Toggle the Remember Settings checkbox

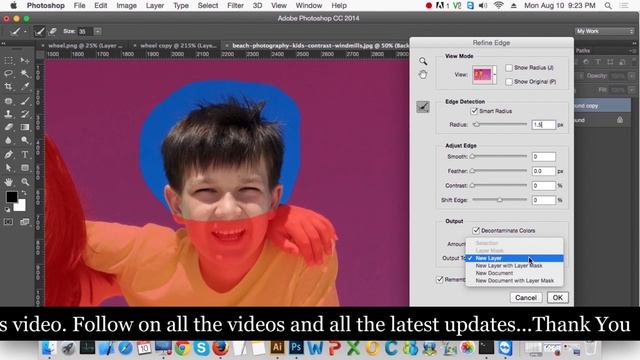click(440, 280)
